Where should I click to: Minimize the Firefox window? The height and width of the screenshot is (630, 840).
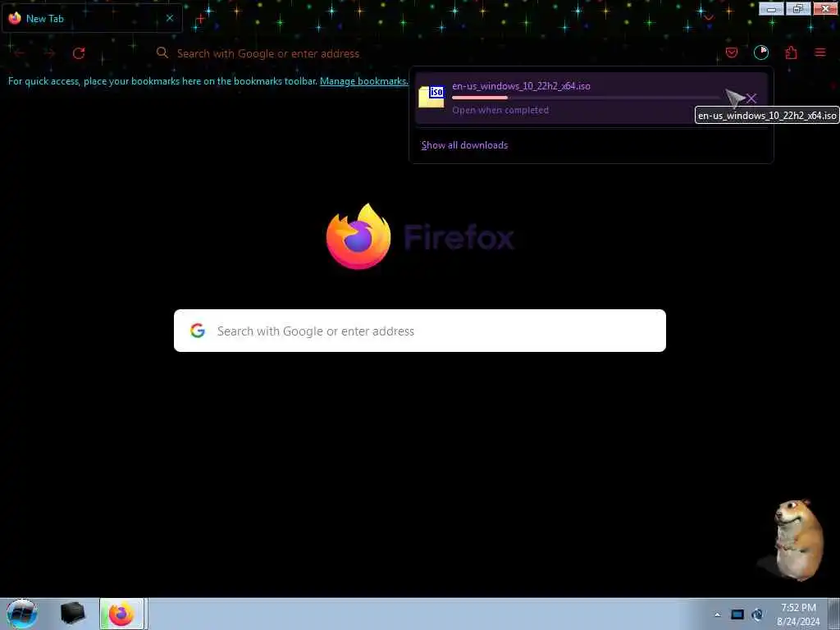771,8
